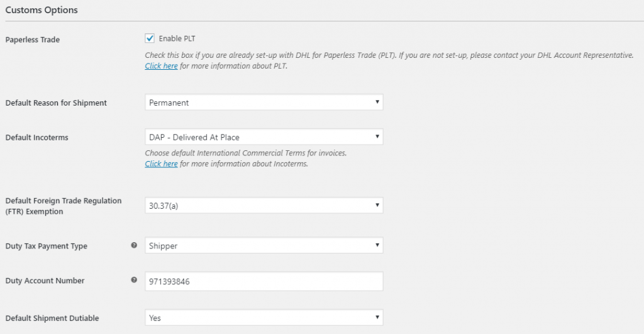Viewport: 644px width, 334px height.
Task: Open the FTR Exemption 30.37(a) dropdown
Action: 264,205
